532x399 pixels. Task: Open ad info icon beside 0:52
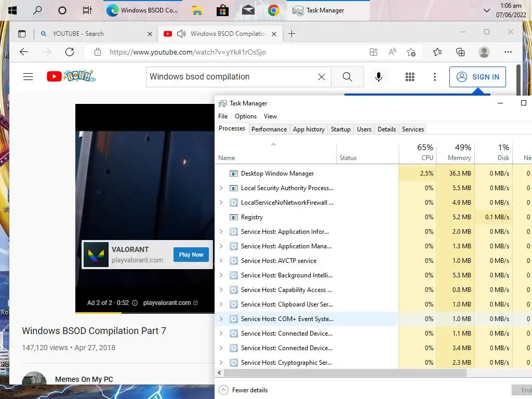click(x=135, y=303)
